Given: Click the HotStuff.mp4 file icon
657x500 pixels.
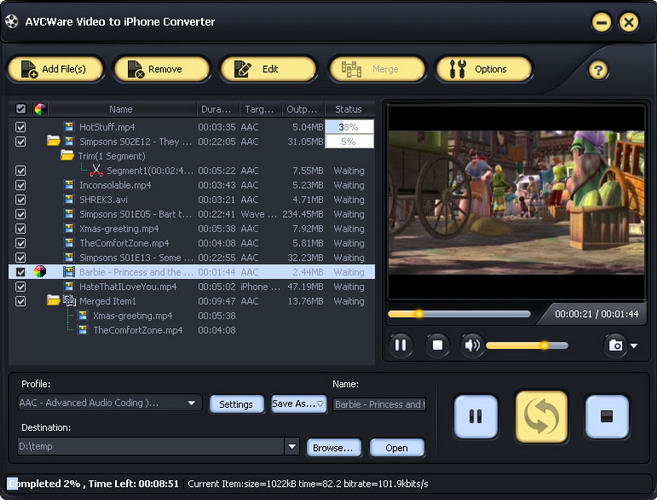Looking at the screenshot, I should [69, 127].
